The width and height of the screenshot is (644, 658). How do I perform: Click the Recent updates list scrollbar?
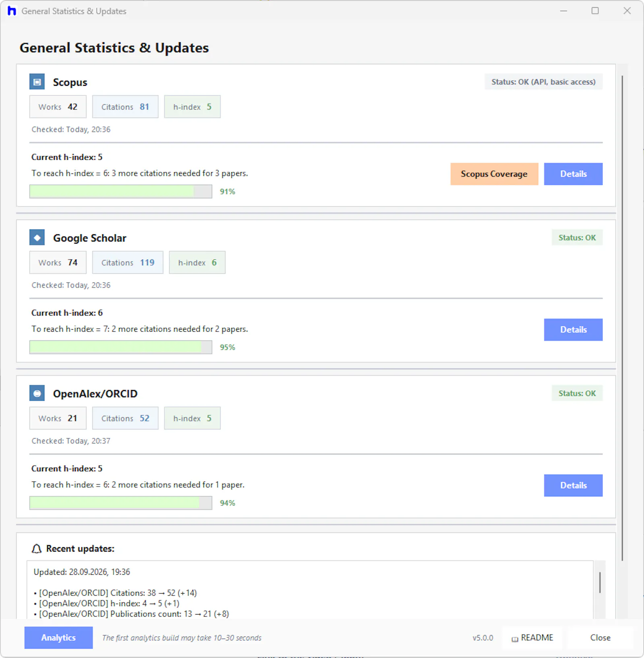point(600,582)
